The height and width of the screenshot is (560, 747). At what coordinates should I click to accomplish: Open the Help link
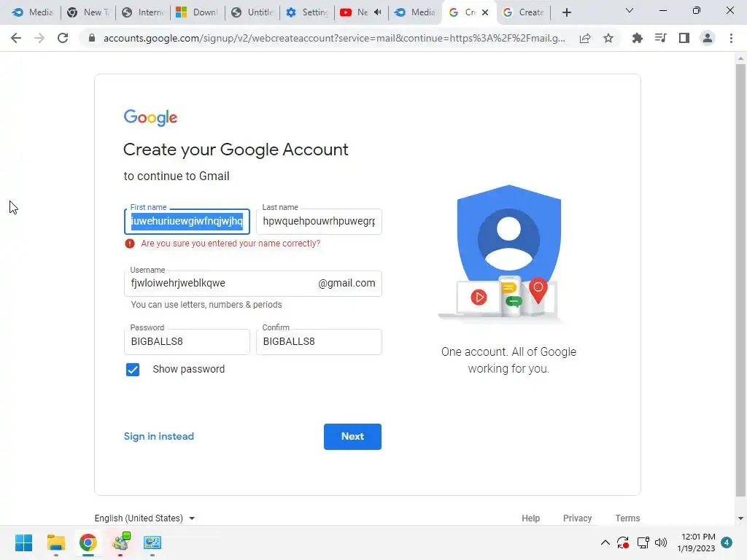531,518
